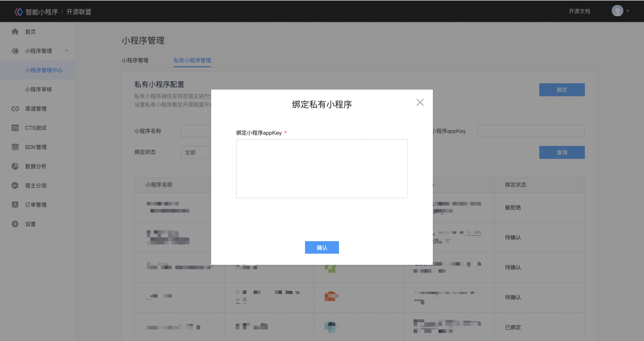The image size is (644, 341).
Task: Click the user avatar icon
Action: (618, 11)
